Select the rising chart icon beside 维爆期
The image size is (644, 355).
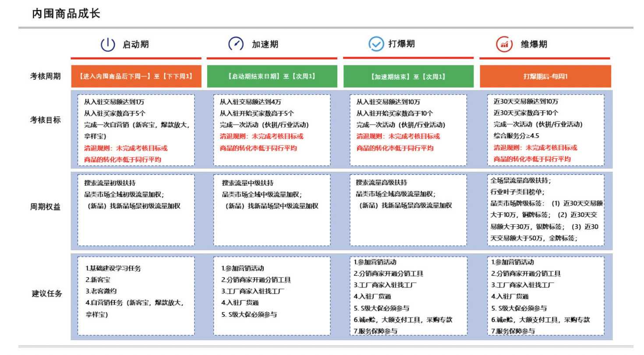pyautogui.click(x=504, y=43)
